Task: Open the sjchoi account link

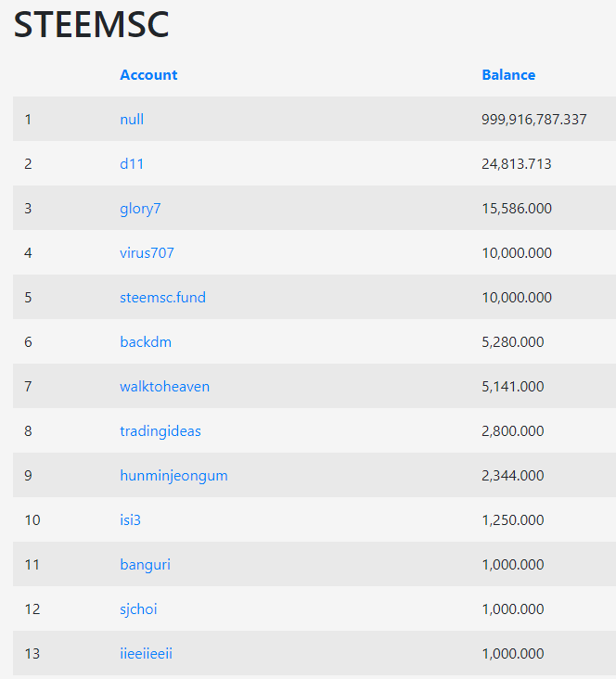Action: pos(138,609)
